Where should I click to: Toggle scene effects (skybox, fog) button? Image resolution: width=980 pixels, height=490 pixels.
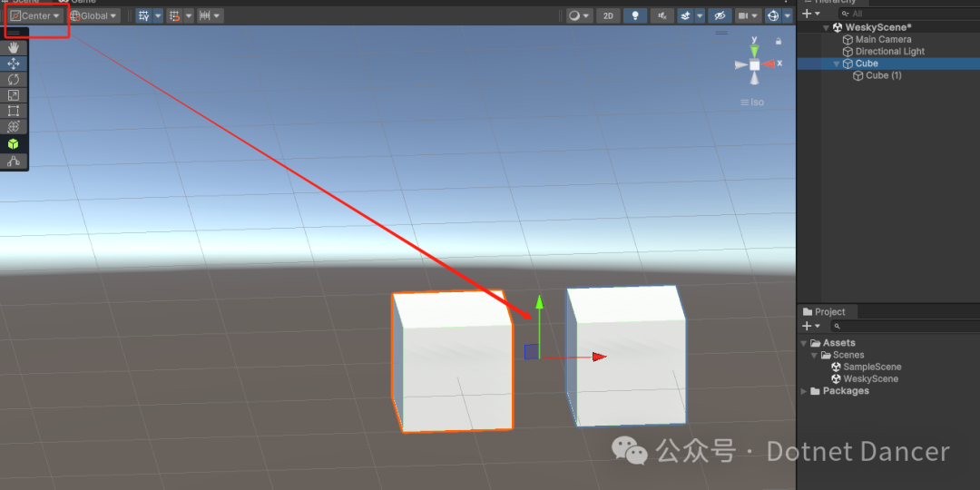pyautogui.click(x=686, y=15)
